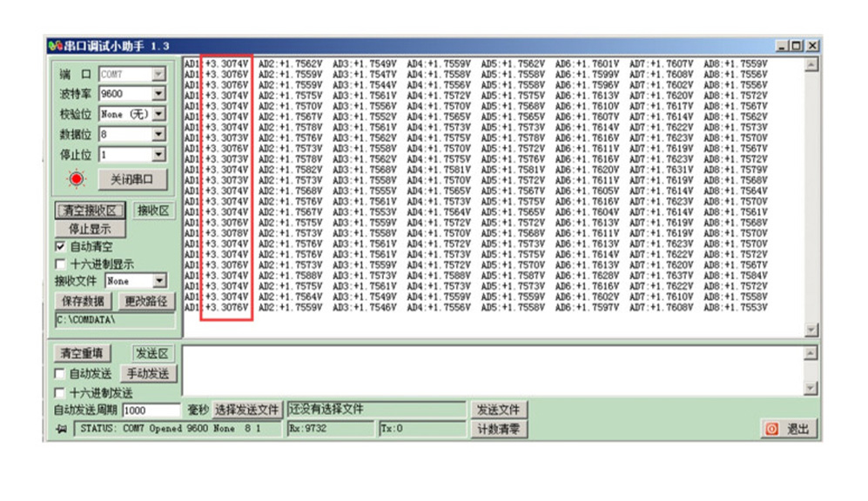
Task: Open the 接收文件 dropdown
Action: [159, 281]
